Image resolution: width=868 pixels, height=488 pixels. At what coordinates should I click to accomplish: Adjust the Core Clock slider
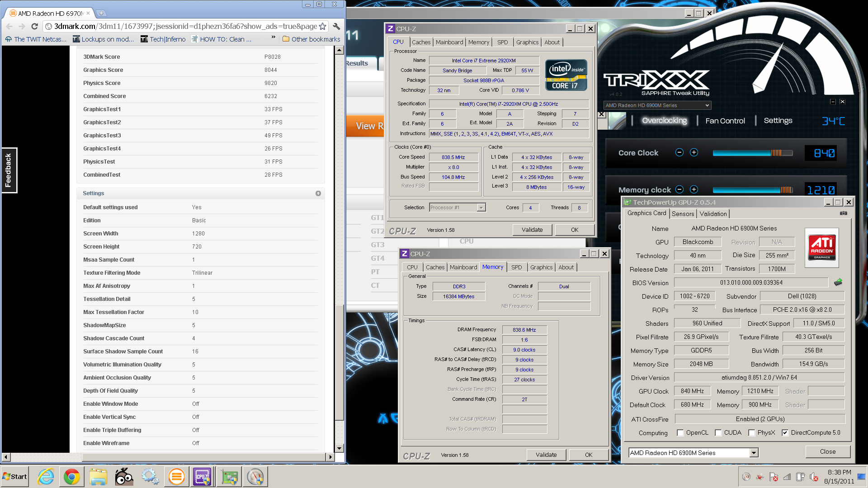pos(753,153)
